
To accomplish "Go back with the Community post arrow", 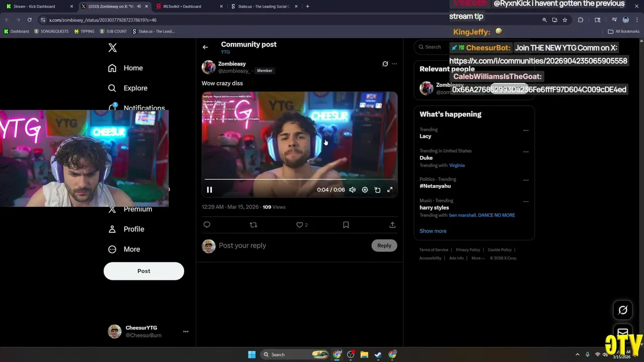I will coord(205,47).
